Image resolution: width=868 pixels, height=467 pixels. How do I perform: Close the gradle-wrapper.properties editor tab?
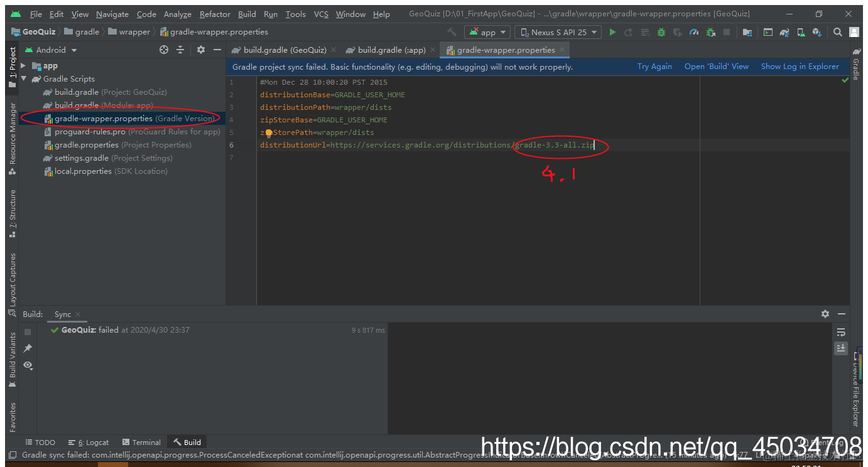coord(562,50)
